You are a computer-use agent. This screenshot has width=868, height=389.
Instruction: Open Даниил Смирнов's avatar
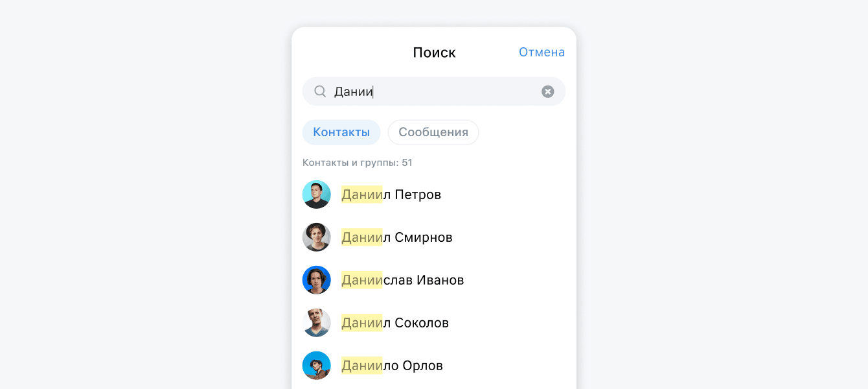pyautogui.click(x=317, y=237)
